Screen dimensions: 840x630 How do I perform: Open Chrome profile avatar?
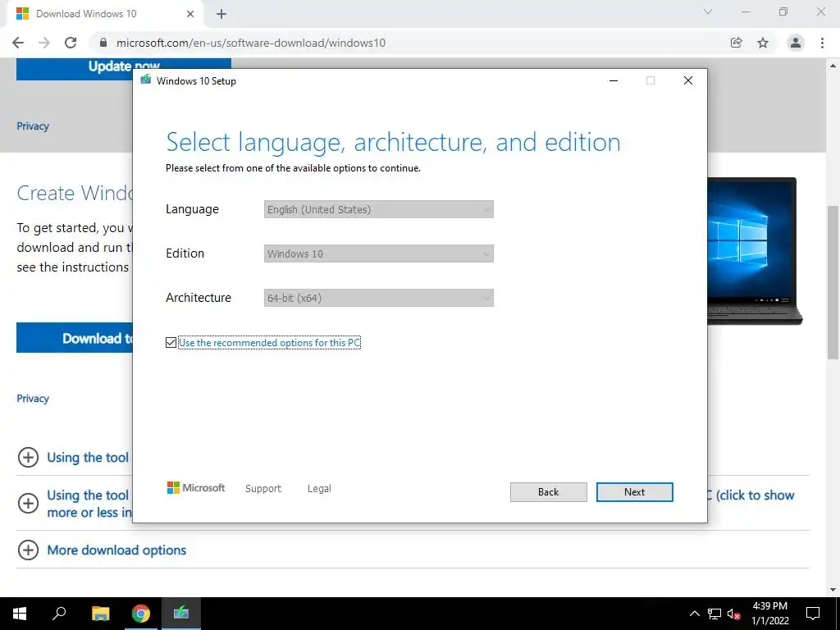pyautogui.click(x=796, y=43)
